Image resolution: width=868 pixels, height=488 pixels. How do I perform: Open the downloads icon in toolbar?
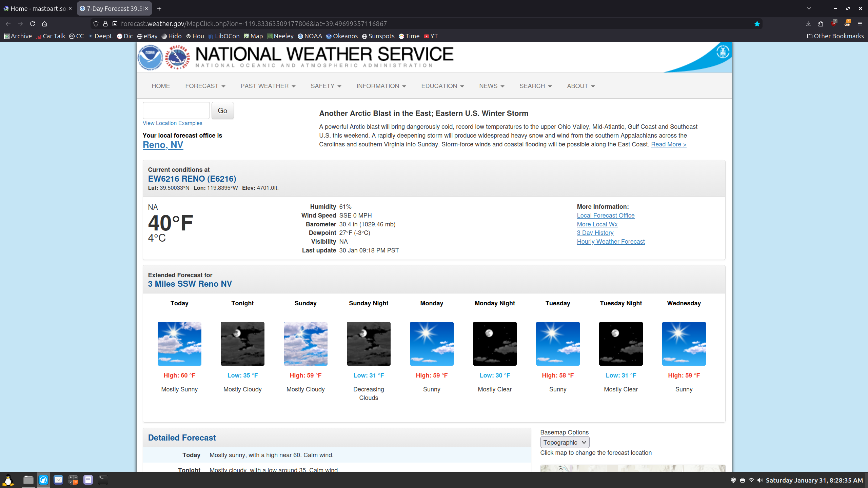tap(808, 24)
